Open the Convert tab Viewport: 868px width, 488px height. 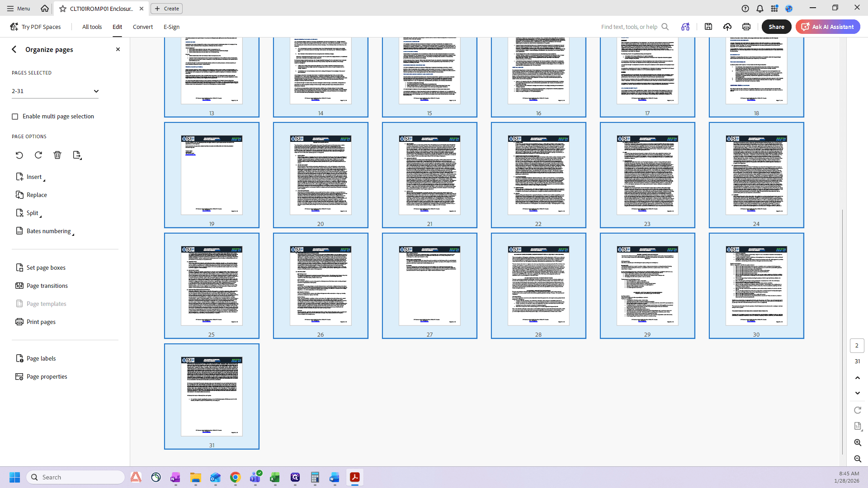[x=143, y=27]
